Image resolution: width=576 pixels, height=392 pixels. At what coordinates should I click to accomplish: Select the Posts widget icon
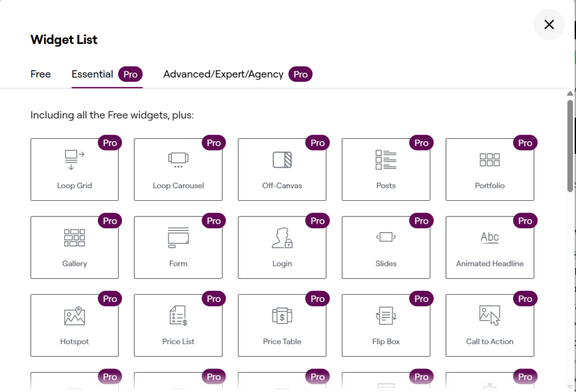point(386,160)
